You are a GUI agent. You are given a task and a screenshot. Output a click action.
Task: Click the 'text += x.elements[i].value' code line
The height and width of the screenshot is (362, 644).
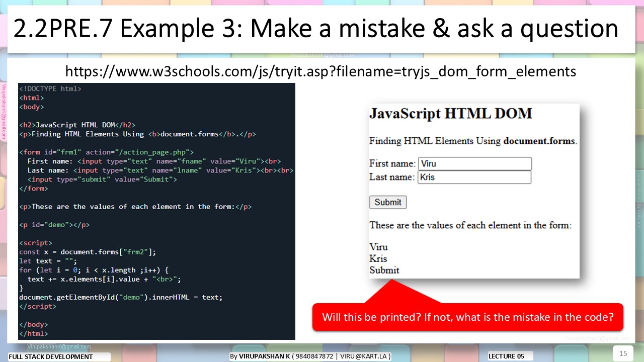104,279
